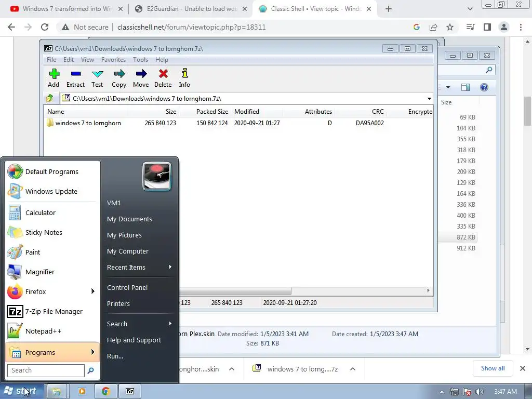Expand the Programs submenu
This screenshot has height=399, width=532.
click(52, 352)
